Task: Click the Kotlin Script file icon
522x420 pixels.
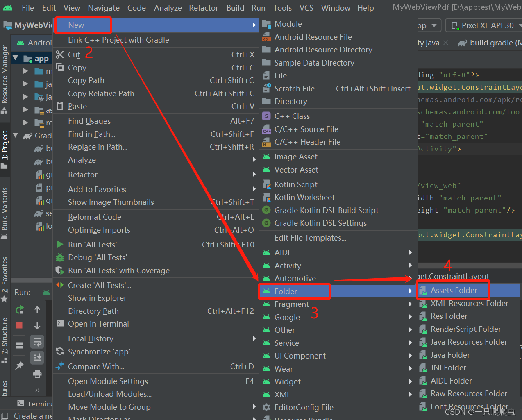Action: [x=266, y=184]
